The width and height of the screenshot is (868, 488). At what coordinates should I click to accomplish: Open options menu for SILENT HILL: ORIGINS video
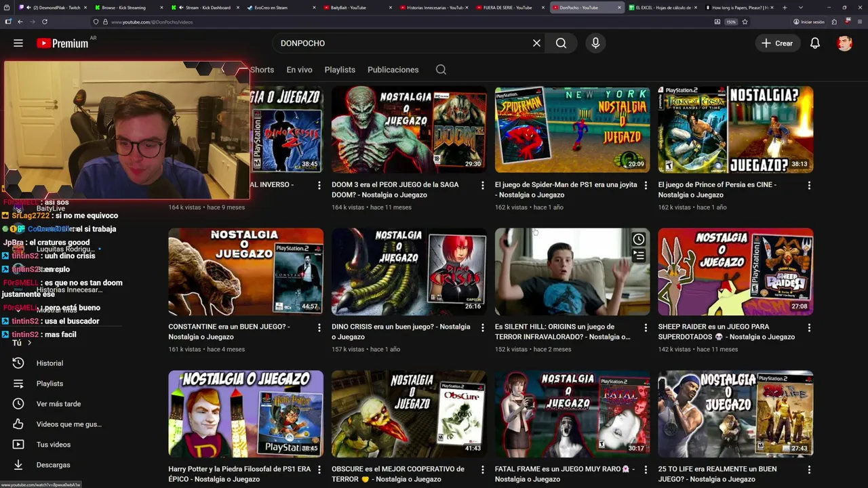pyautogui.click(x=646, y=327)
